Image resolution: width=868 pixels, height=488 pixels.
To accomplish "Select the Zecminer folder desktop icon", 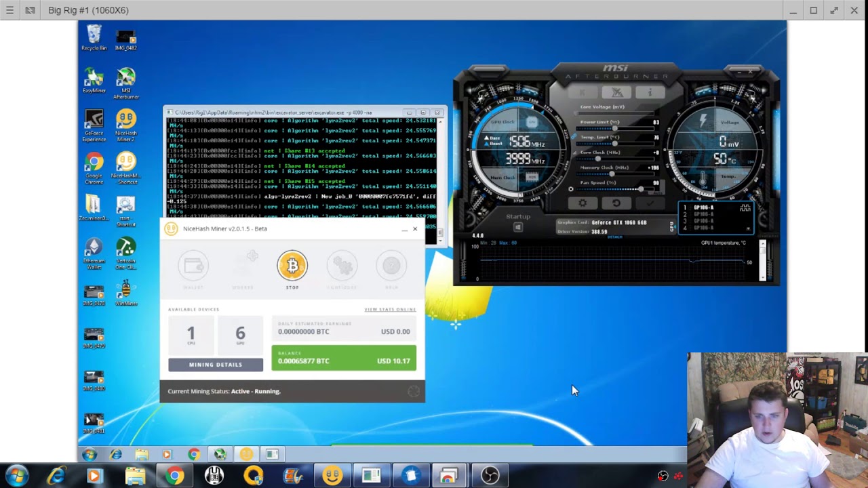I will (94, 208).
